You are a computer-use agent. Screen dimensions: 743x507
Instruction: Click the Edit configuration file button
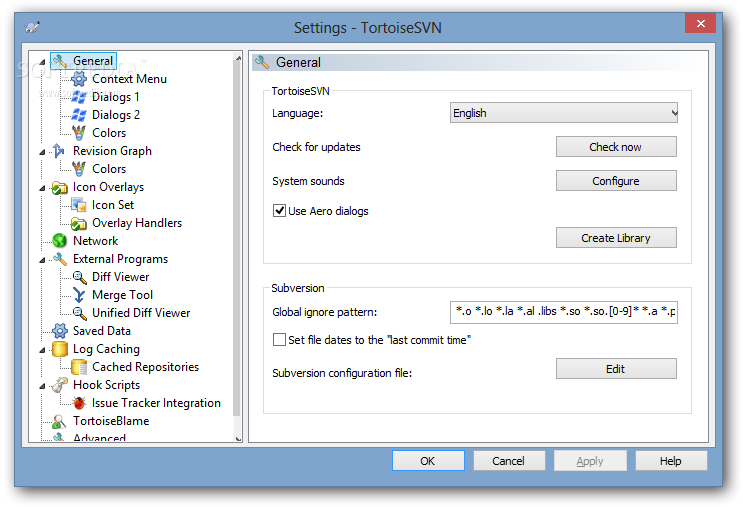coord(616,369)
